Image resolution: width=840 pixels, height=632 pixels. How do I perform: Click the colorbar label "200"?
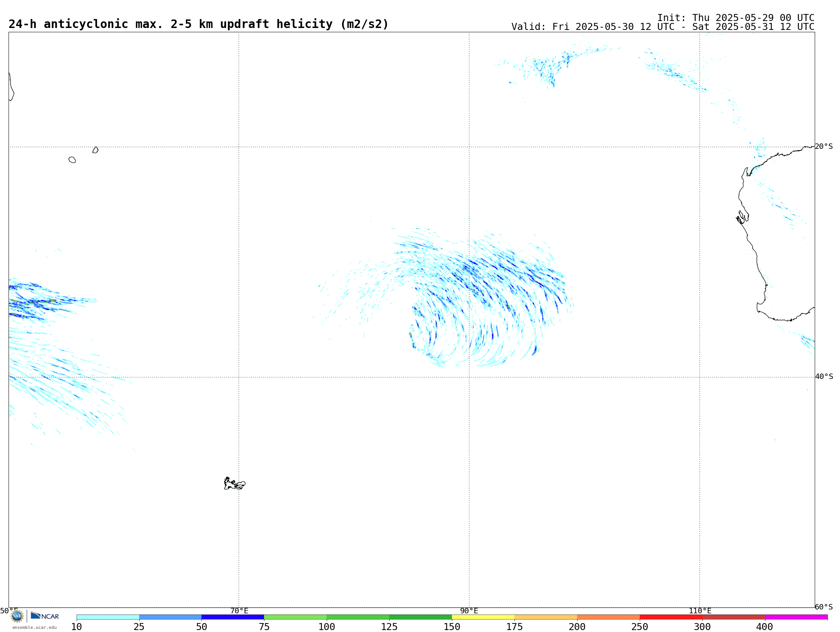click(577, 627)
